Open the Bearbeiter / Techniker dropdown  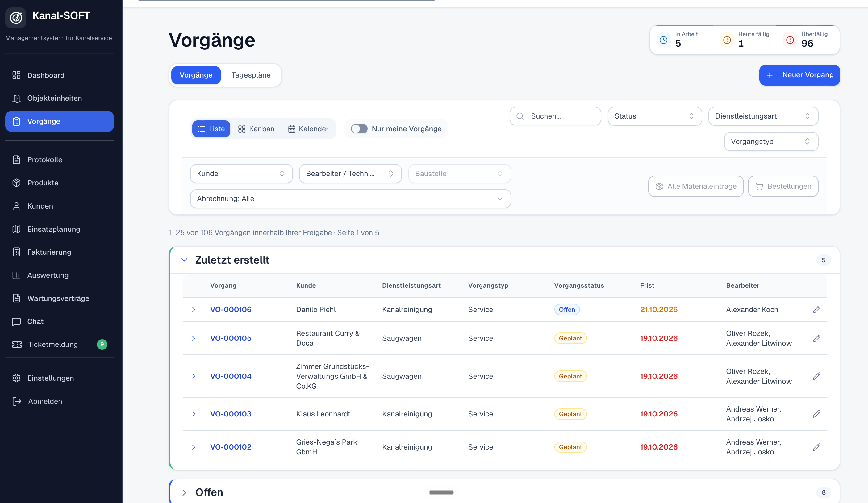click(x=350, y=173)
